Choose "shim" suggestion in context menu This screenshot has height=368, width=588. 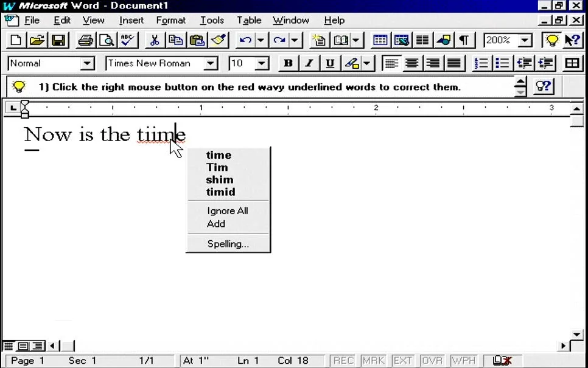point(228,180)
